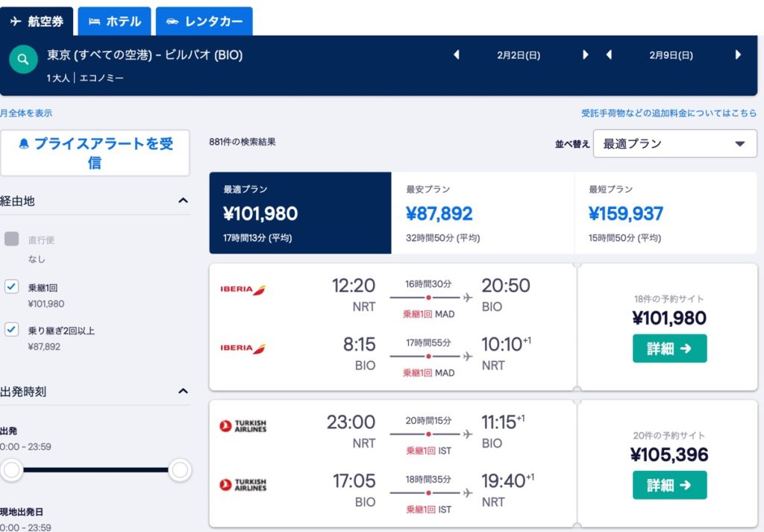Switch to the レンタカー tab
This screenshot has width=764, height=532.
pos(204,22)
